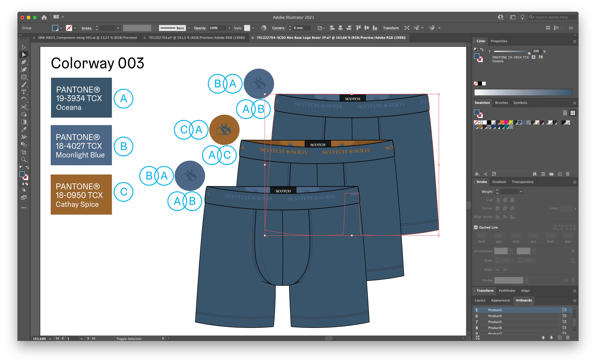Viewport: 596px width, 364px height.
Task: Select the Eyedropper tool
Action: pyautogui.click(x=23, y=130)
